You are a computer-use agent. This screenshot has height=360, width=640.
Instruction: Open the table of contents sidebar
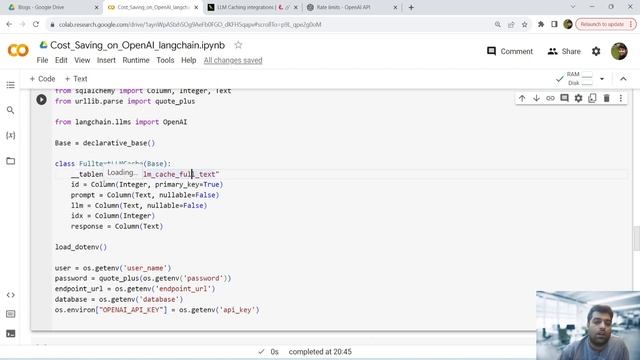pyautogui.click(x=11, y=85)
